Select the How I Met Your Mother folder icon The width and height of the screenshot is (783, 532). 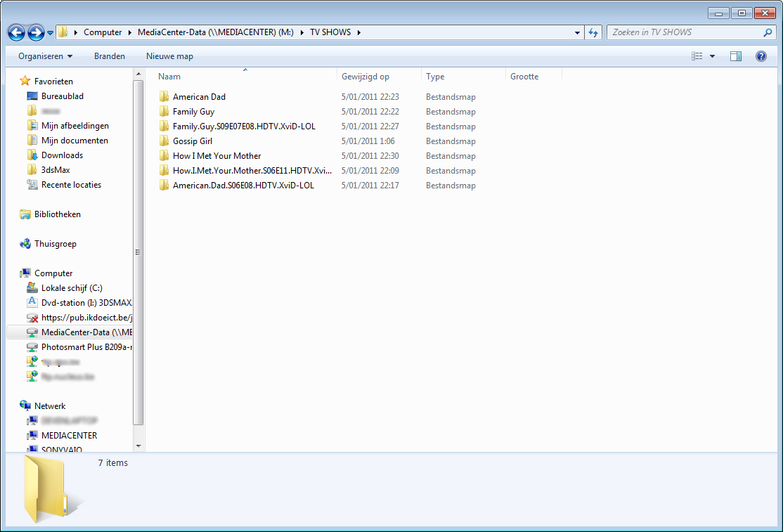[164, 155]
